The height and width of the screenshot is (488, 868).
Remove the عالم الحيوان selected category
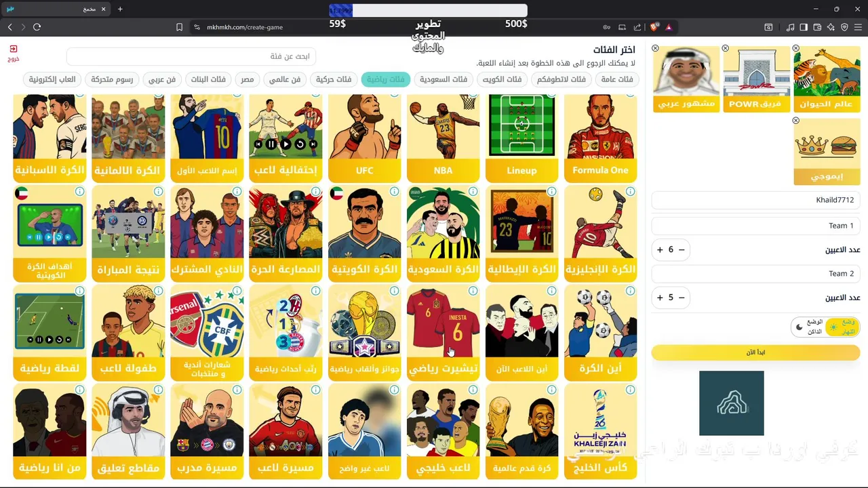point(796,49)
